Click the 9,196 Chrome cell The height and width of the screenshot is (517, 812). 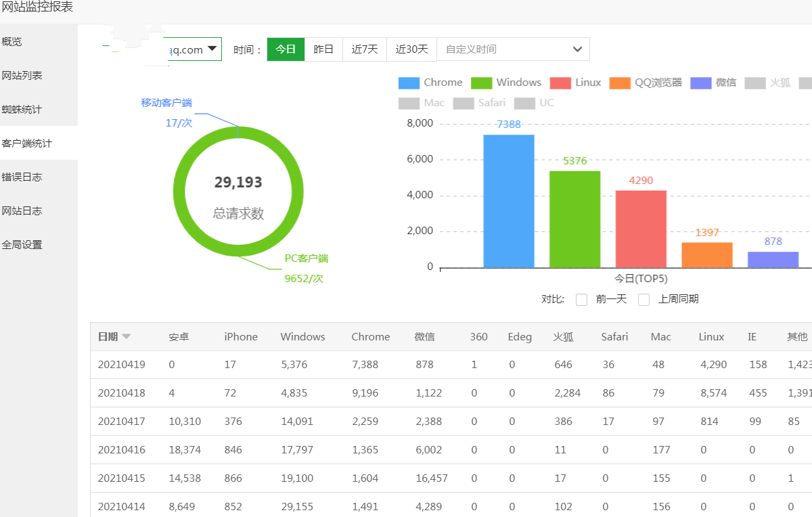coord(365,393)
